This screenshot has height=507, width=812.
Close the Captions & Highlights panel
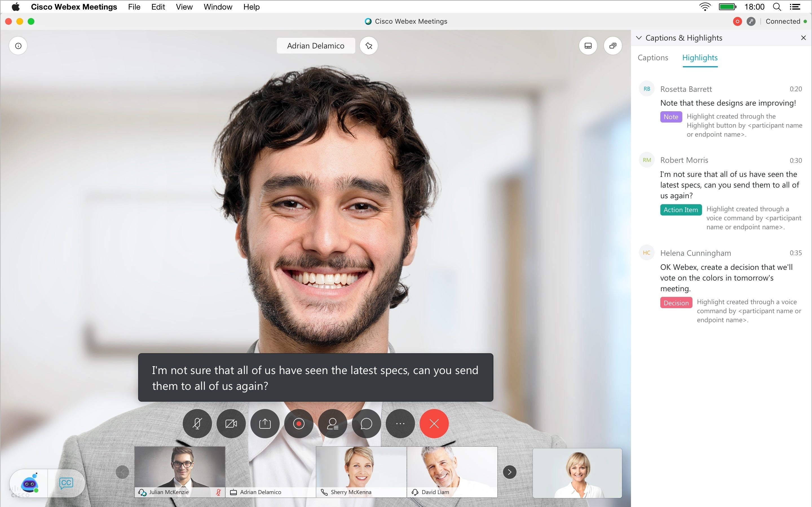(803, 37)
